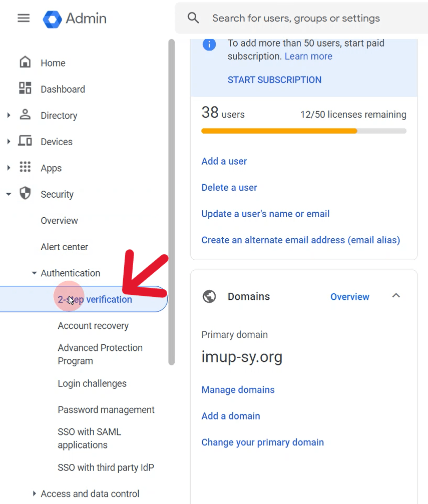The image size is (428, 504).
Task: Click the Dashboard icon
Action: (x=25, y=89)
